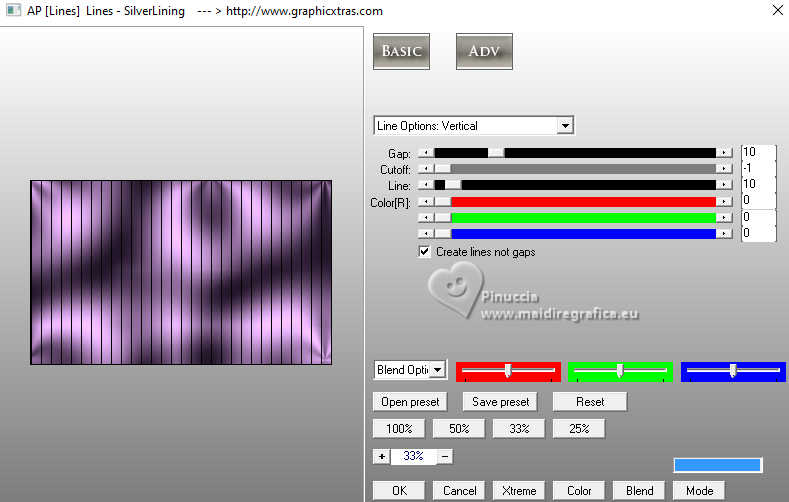
Task: Set preview zoom to 25%
Action: tap(579, 429)
